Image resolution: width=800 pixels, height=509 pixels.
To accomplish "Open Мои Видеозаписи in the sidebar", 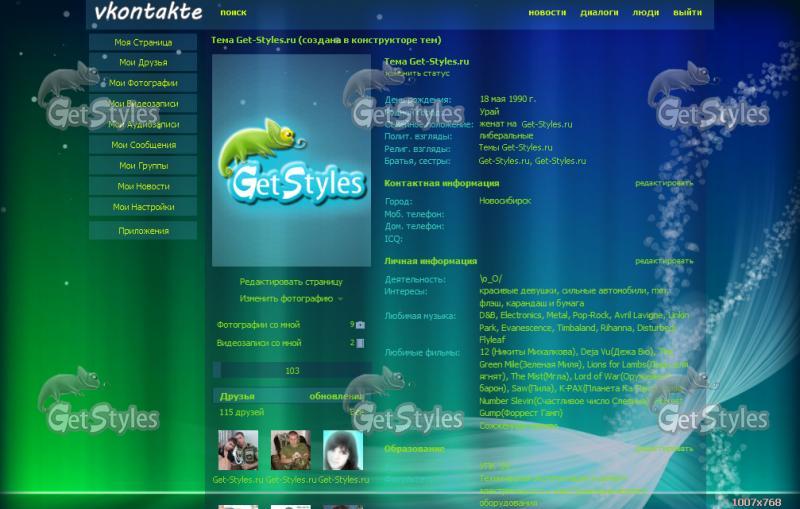I will [143, 104].
